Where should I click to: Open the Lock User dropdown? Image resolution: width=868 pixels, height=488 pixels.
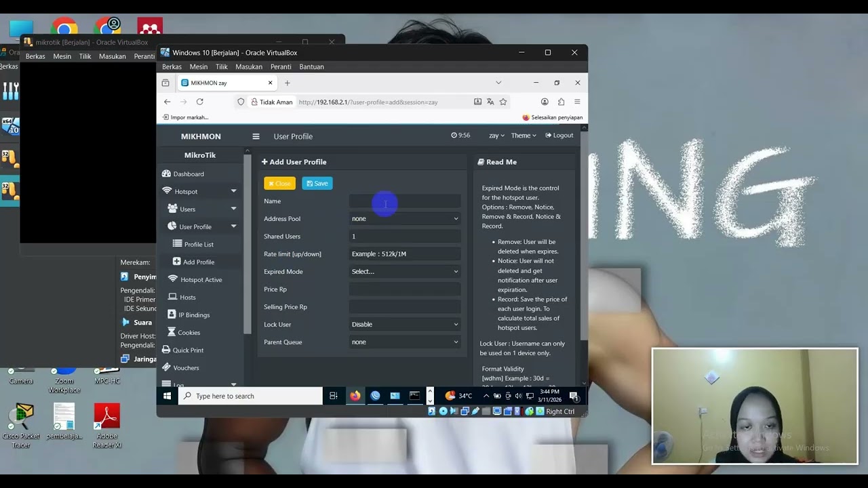405,325
